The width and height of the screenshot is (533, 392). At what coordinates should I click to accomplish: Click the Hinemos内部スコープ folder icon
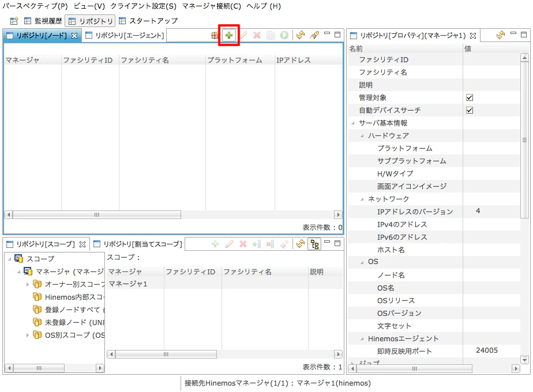[37, 296]
